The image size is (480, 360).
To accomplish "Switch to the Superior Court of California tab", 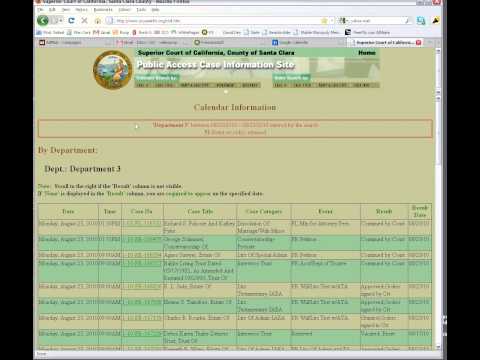I will tap(384, 42).
